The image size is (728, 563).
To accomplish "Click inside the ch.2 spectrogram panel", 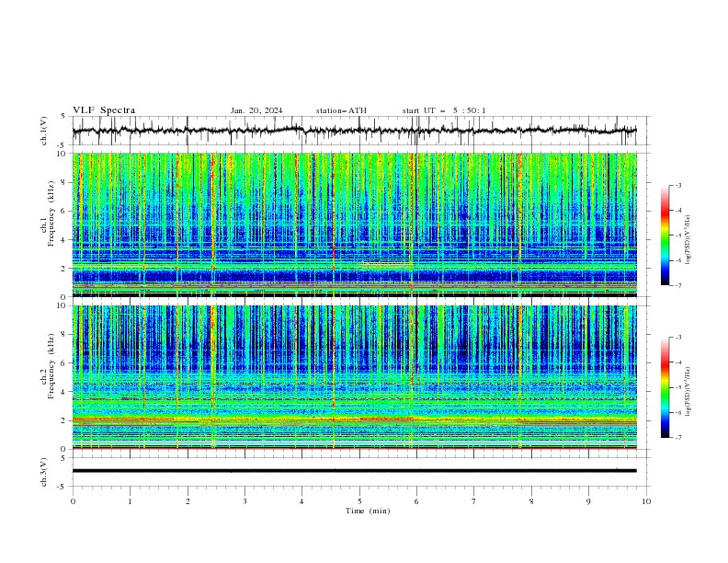I will 354,377.
